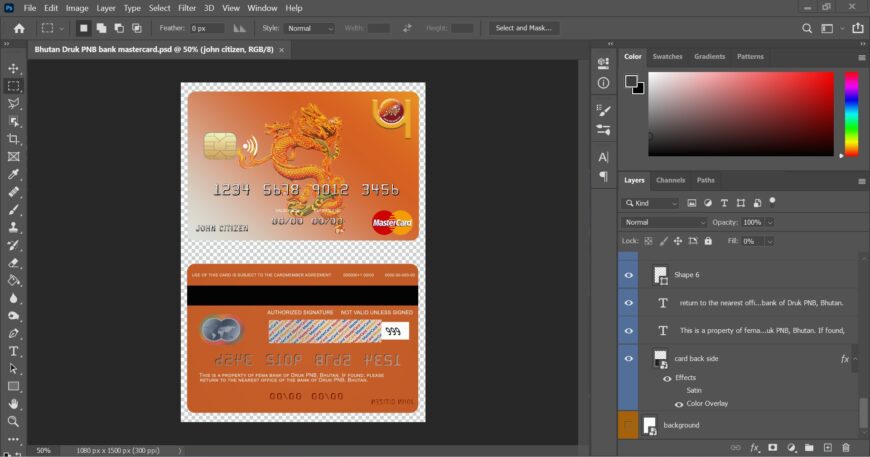The height and width of the screenshot is (457, 870).
Task: Select the Brush tool
Action: pos(13,210)
